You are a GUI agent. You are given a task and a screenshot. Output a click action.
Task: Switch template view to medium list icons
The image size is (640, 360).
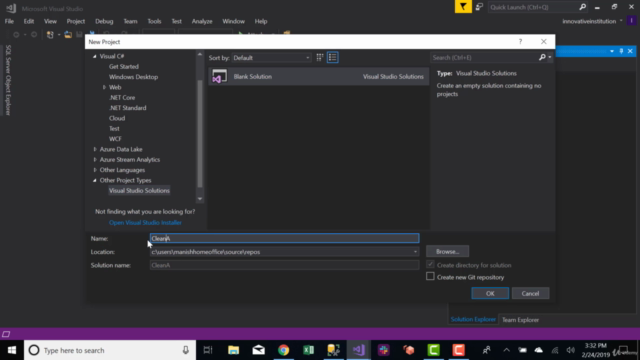point(333,58)
